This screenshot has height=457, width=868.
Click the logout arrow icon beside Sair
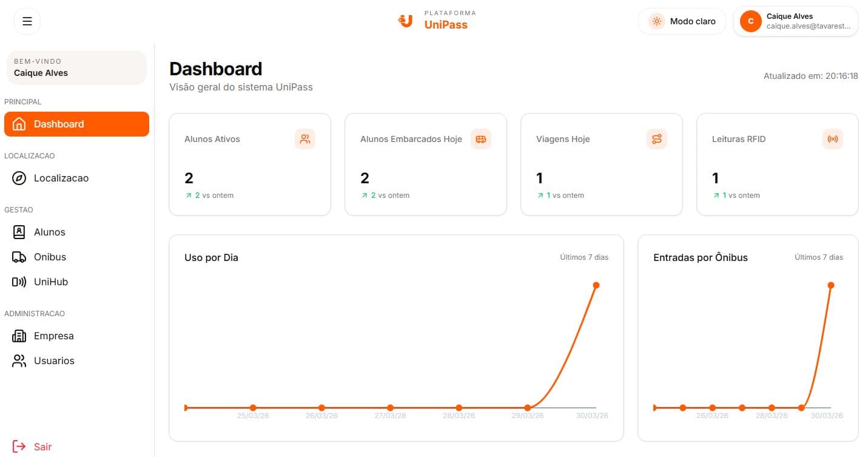click(19, 447)
